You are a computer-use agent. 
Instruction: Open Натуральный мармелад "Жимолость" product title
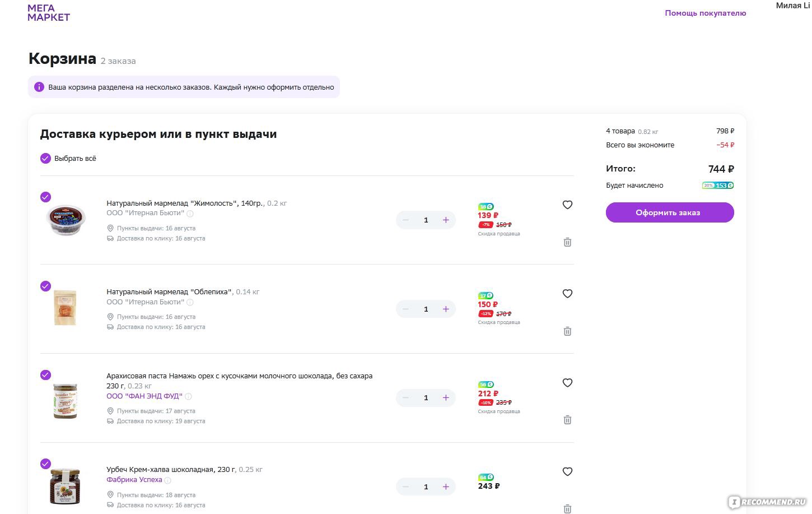click(x=185, y=203)
